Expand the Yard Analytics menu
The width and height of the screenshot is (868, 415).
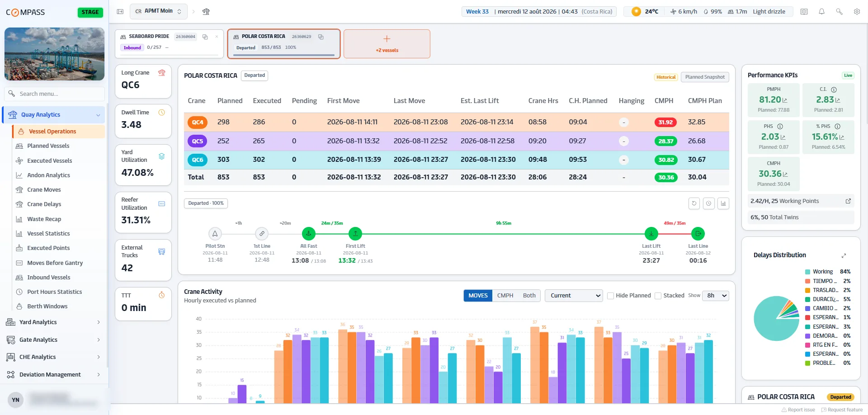[54, 322]
